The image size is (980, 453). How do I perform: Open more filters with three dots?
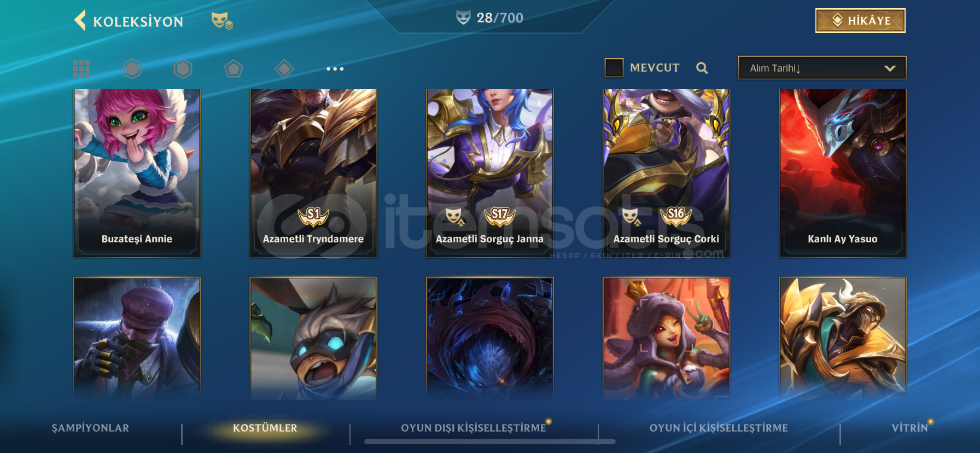(335, 68)
